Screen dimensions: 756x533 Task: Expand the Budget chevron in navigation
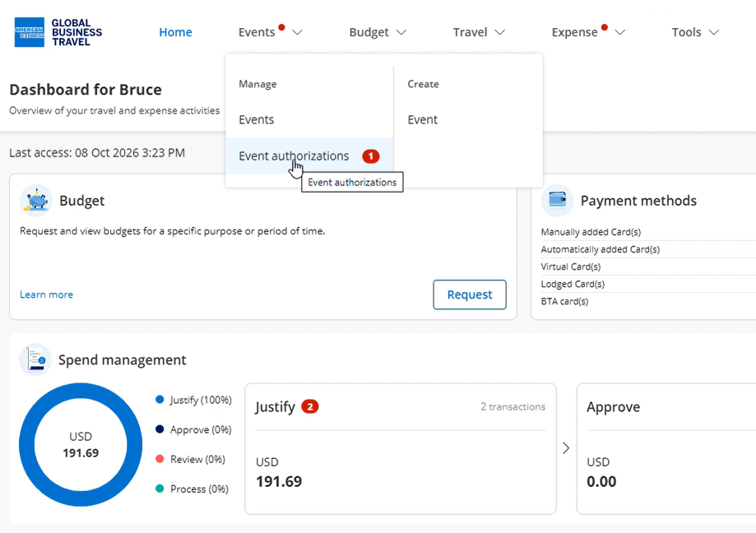click(401, 32)
